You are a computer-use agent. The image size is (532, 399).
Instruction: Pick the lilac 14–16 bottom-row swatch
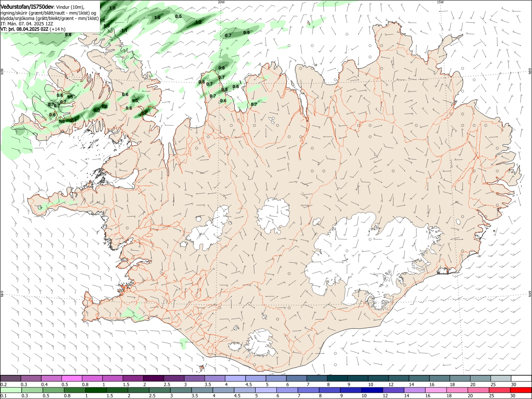tap(414, 390)
